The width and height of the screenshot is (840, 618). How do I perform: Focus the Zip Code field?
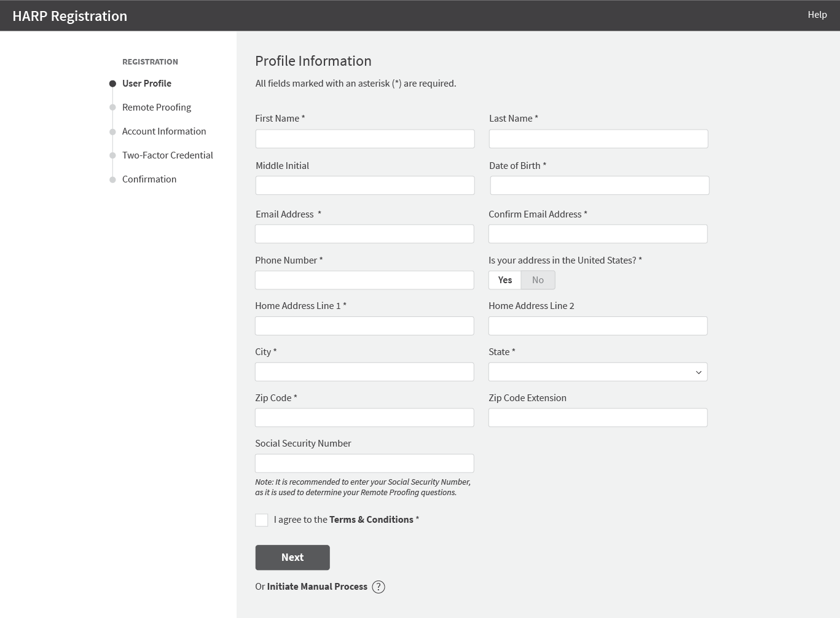click(364, 418)
